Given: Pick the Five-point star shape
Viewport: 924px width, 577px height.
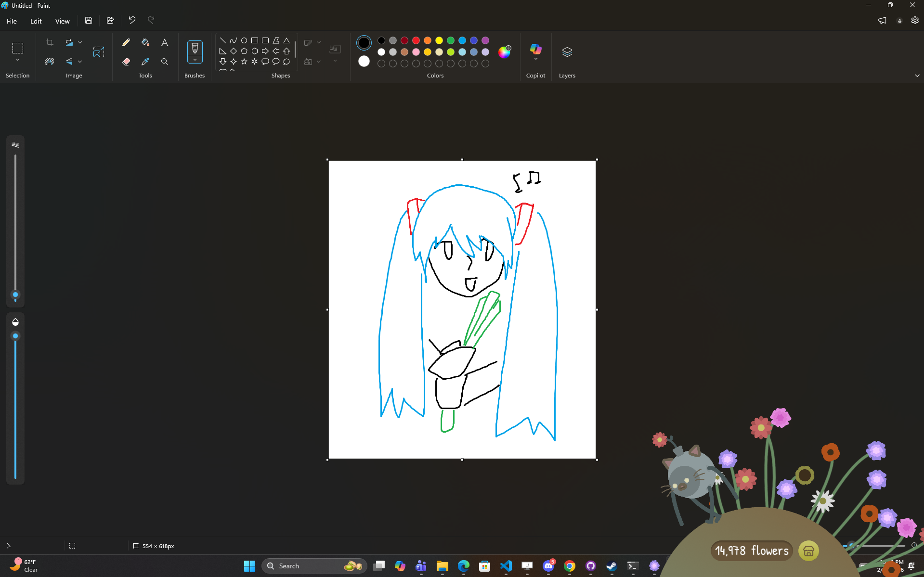Looking at the screenshot, I should pos(244,62).
